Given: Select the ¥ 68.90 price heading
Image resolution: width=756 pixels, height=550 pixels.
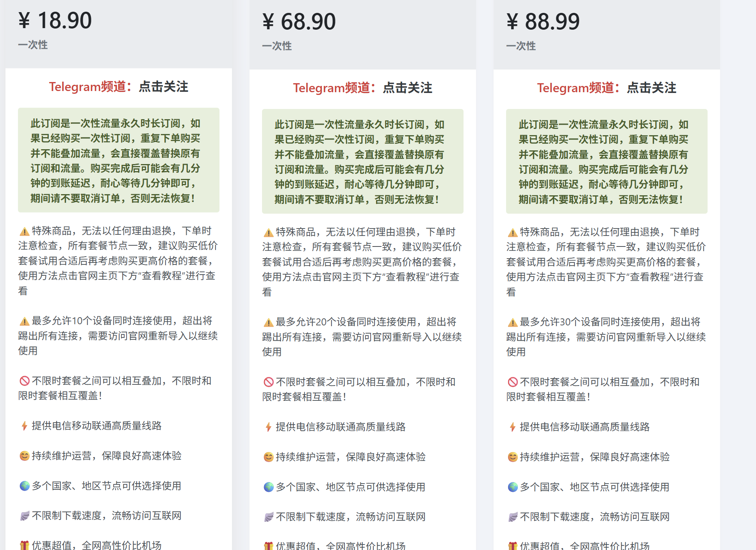Looking at the screenshot, I should [x=299, y=21].
